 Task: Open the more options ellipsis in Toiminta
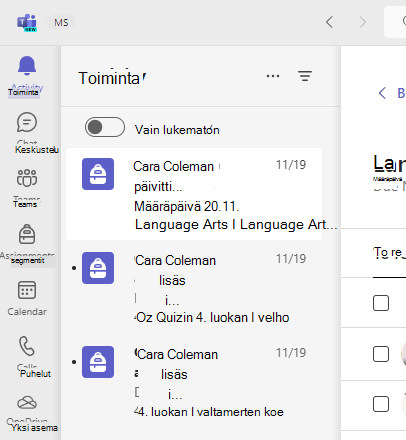[x=273, y=76]
